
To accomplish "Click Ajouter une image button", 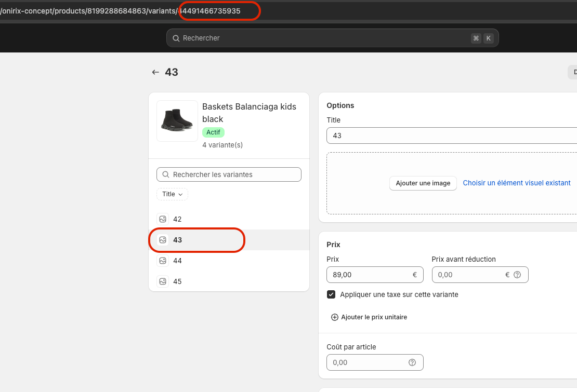I will (423, 183).
